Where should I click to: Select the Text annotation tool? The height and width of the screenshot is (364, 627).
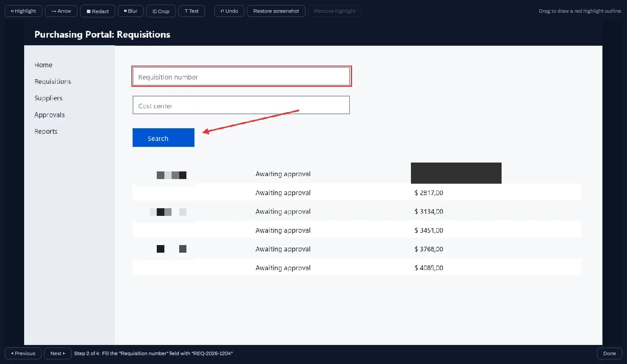191,11
